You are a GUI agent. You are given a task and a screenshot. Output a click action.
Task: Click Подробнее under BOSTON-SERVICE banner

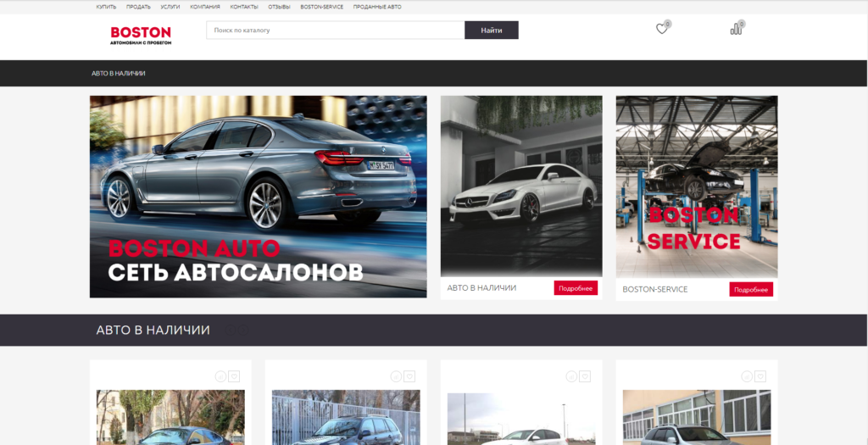tap(751, 289)
